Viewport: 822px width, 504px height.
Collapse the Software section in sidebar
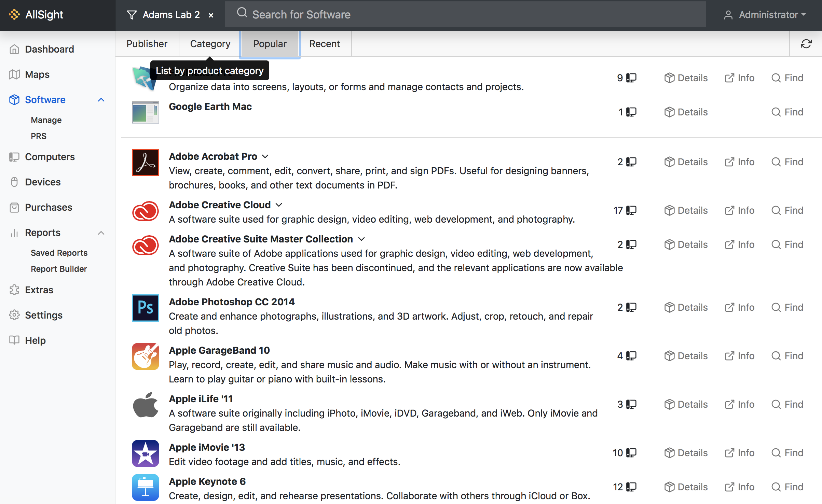[101, 100]
